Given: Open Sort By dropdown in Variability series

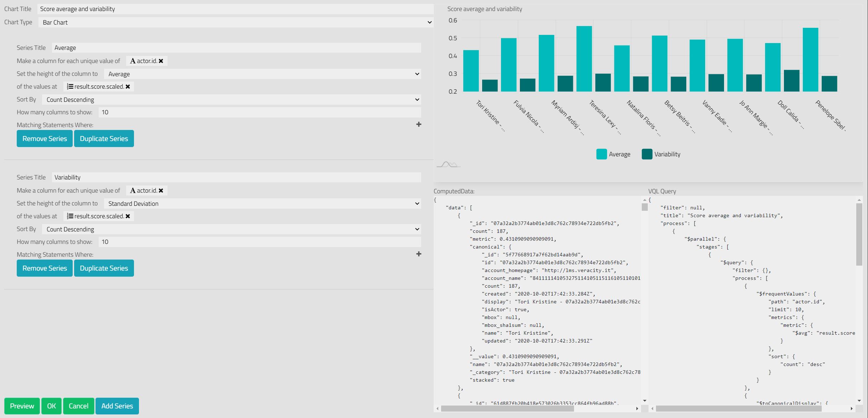Looking at the screenshot, I should tap(231, 229).
